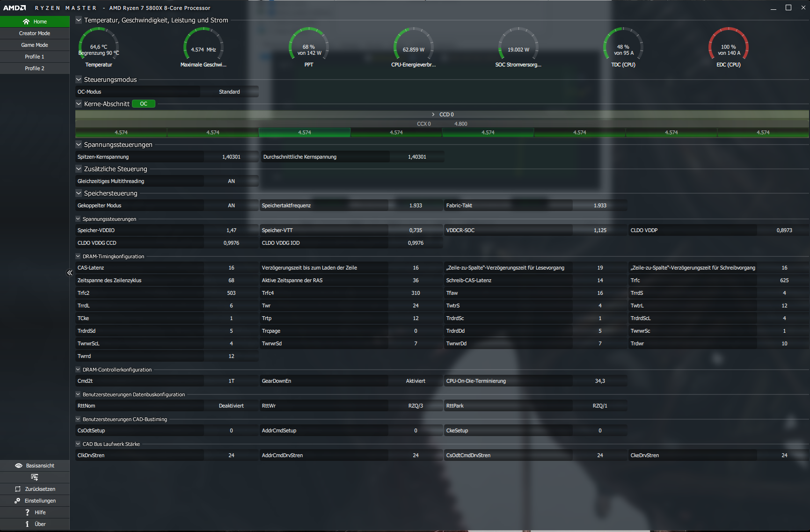Click the Twr value 24

point(416,306)
